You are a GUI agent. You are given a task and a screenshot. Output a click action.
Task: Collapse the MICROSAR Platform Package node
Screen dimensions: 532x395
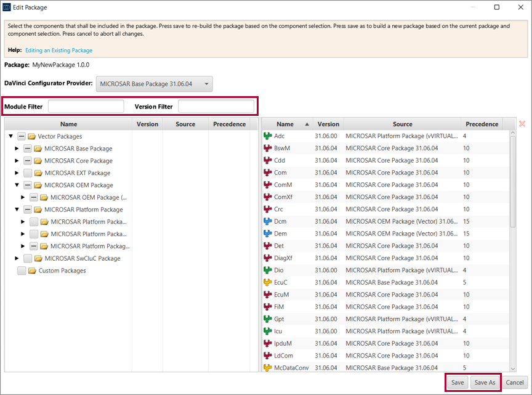[x=17, y=210]
